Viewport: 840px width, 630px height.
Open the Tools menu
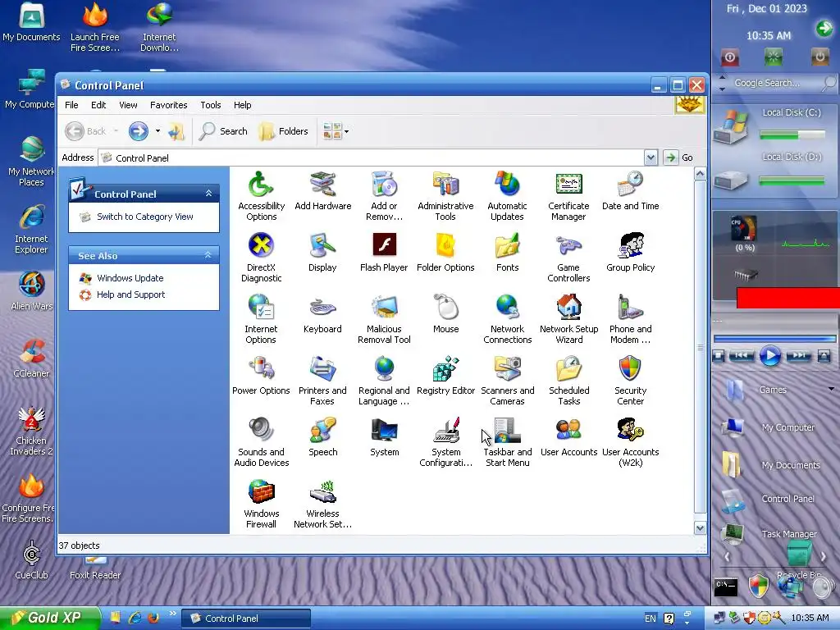pyautogui.click(x=211, y=105)
